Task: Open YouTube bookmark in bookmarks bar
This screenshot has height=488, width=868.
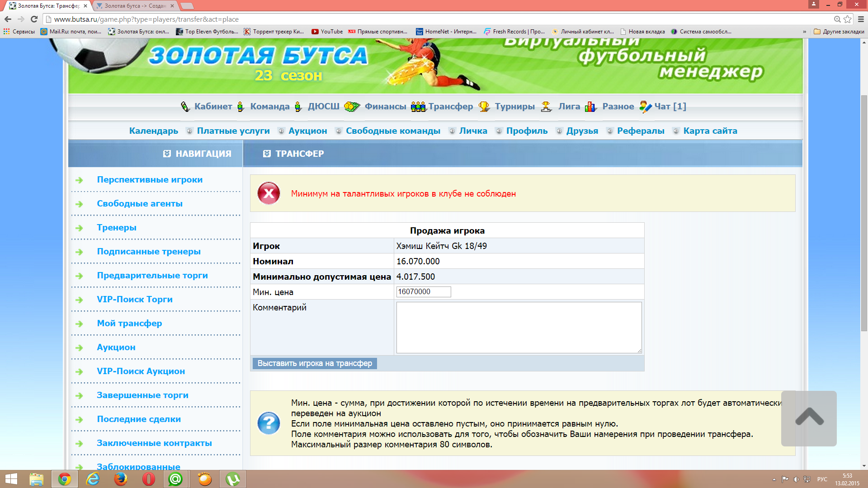Action: click(327, 32)
